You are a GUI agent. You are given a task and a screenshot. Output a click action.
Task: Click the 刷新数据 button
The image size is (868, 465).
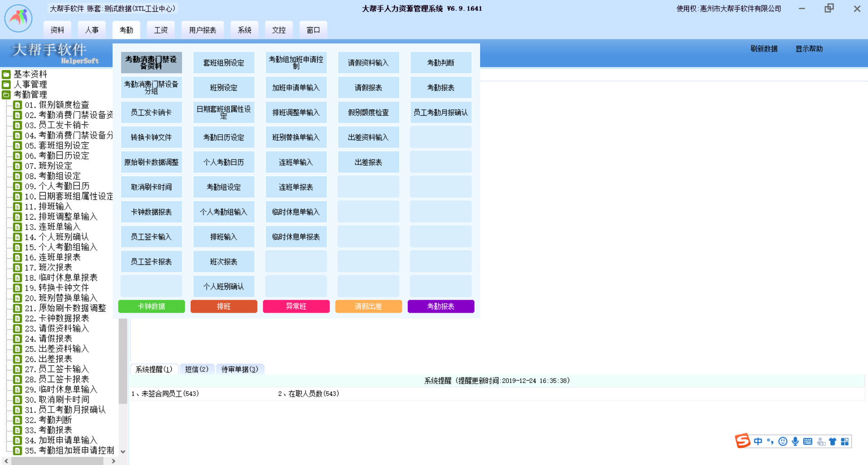[764, 49]
